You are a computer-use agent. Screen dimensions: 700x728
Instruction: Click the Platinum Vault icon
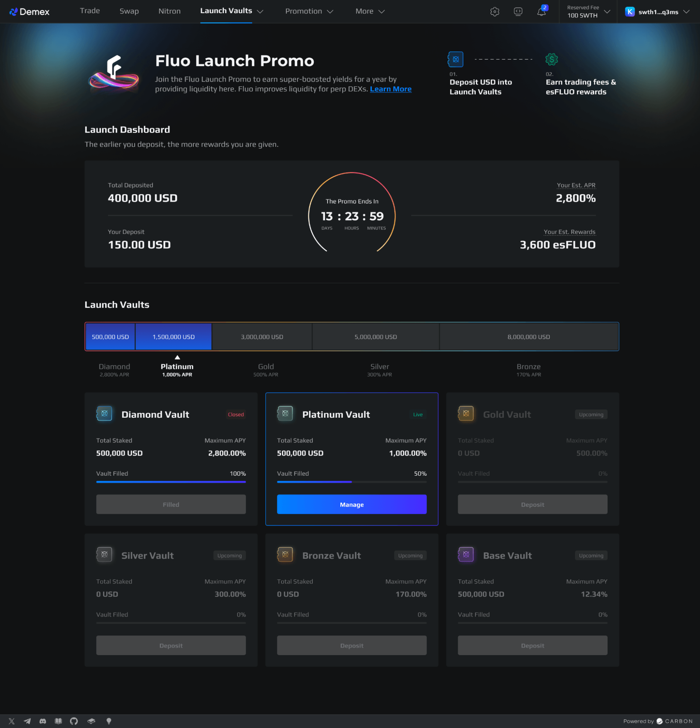(285, 413)
